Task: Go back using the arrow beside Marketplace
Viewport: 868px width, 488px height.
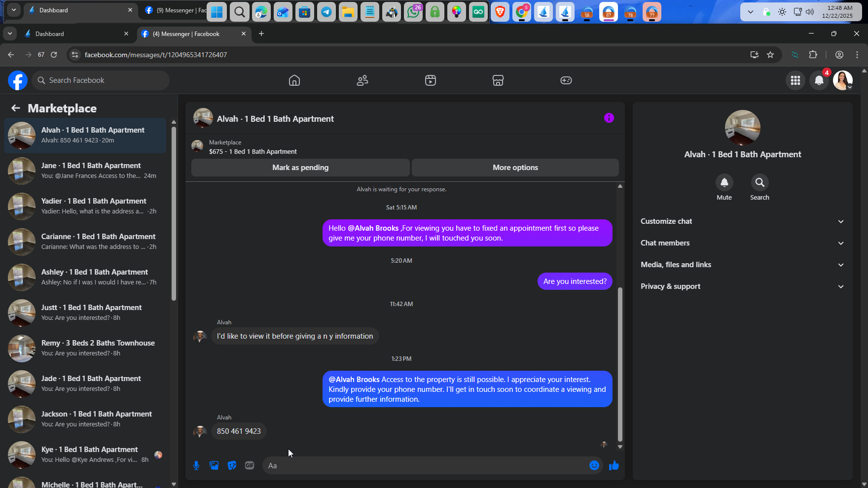Action: pyautogui.click(x=16, y=108)
